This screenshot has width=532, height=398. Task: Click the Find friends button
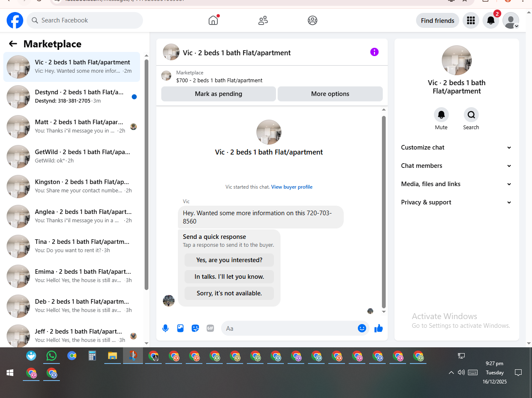point(438,20)
